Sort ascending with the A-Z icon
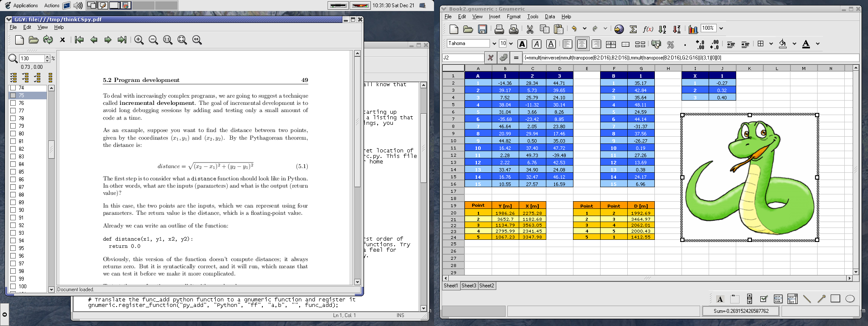 coord(662,29)
